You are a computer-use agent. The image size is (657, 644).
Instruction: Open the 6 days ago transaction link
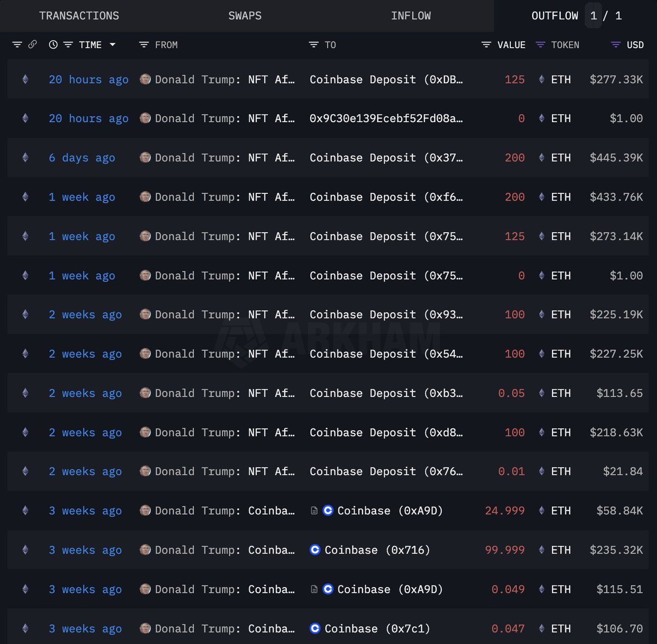82,158
